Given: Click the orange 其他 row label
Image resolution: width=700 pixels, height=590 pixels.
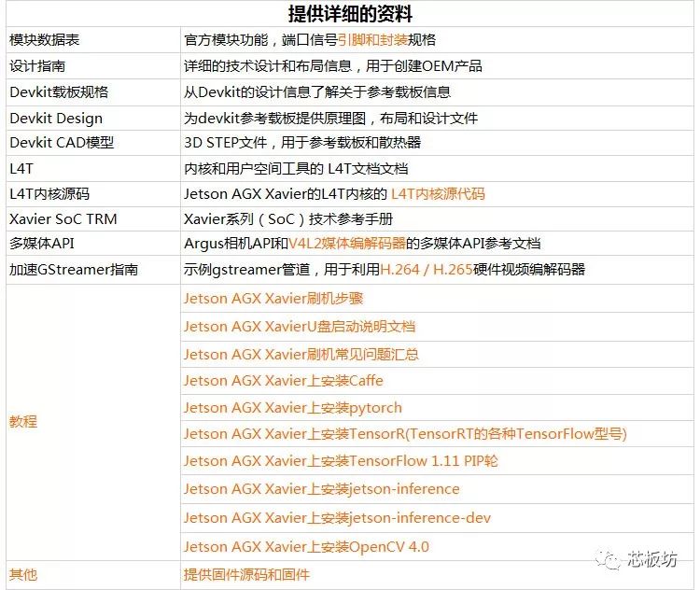Looking at the screenshot, I should pyautogui.click(x=23, y=574).
